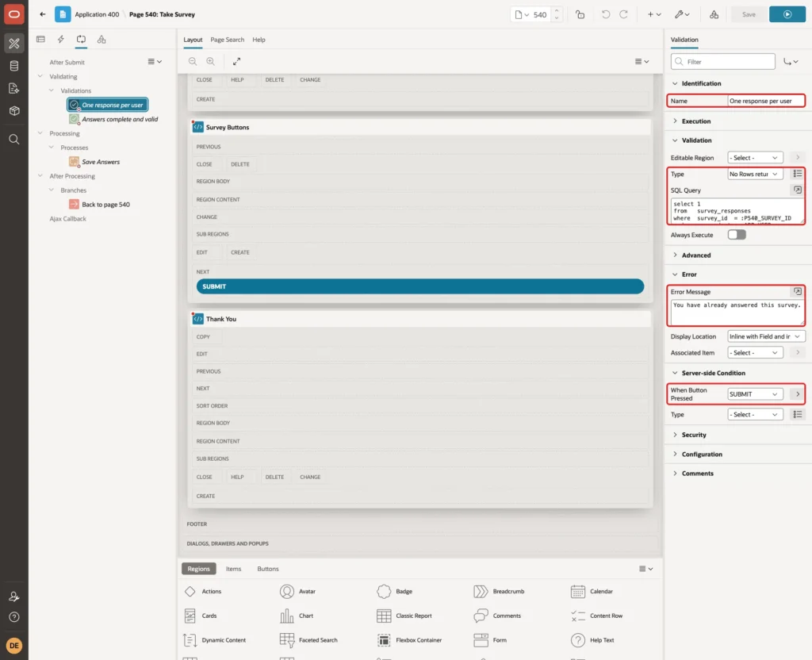Select the SUBMIT button in layout
812x660 pixels.
coord(420,286)
